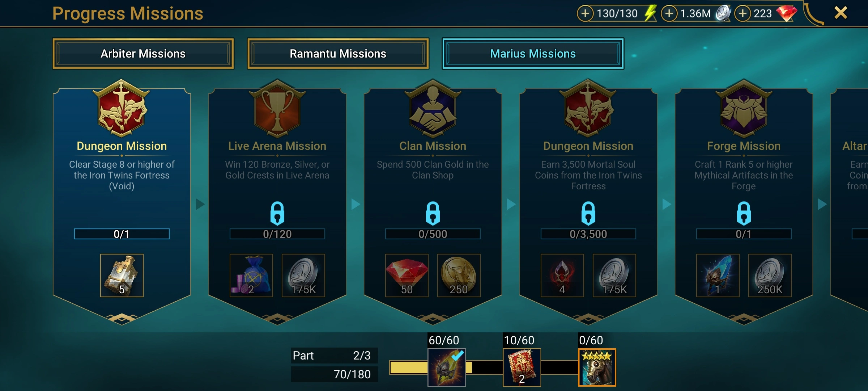Add gems using plus beside 223
868x391 pixels.
(743, 13)
